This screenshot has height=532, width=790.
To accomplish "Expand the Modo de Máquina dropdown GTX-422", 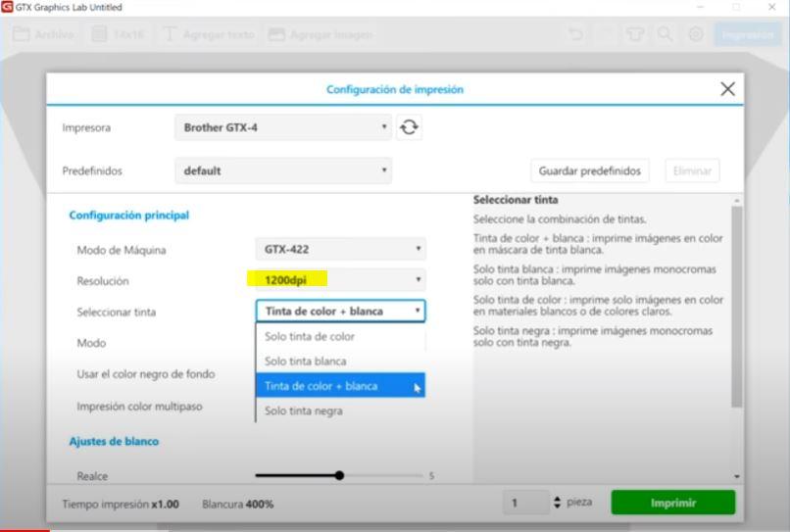I will [340, 249].
